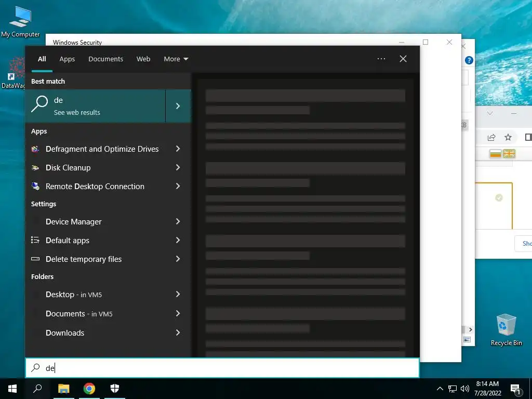Click the UK flag language icon

[x=509, y=154]
